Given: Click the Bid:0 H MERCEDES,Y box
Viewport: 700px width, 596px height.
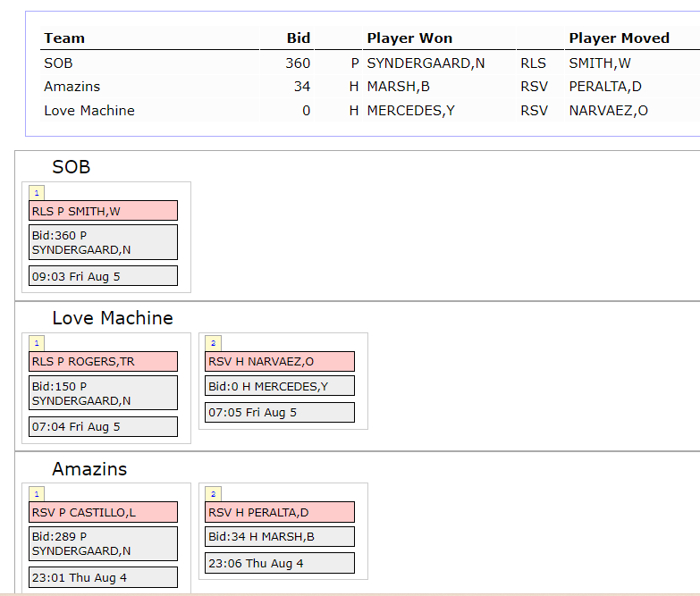Looking at the screenshot, I should 280,386.
